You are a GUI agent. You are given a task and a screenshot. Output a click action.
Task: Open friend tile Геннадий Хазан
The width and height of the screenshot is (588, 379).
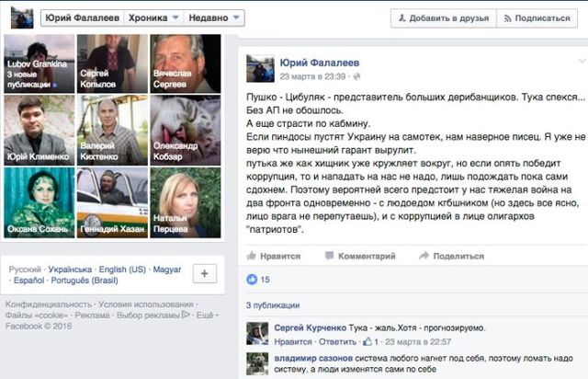pyautogui.click(x=112, y=202)
